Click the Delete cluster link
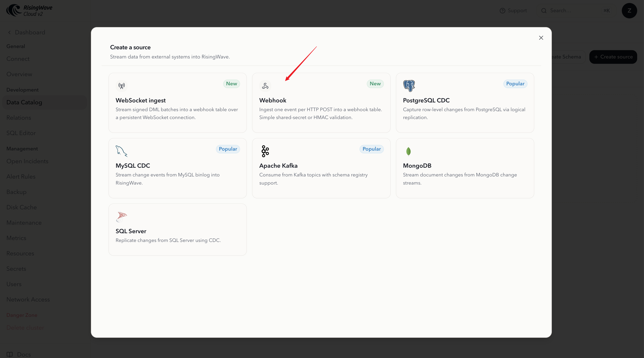Image resolution: width=644 pixels, height=358 pixels. [25, 327]
